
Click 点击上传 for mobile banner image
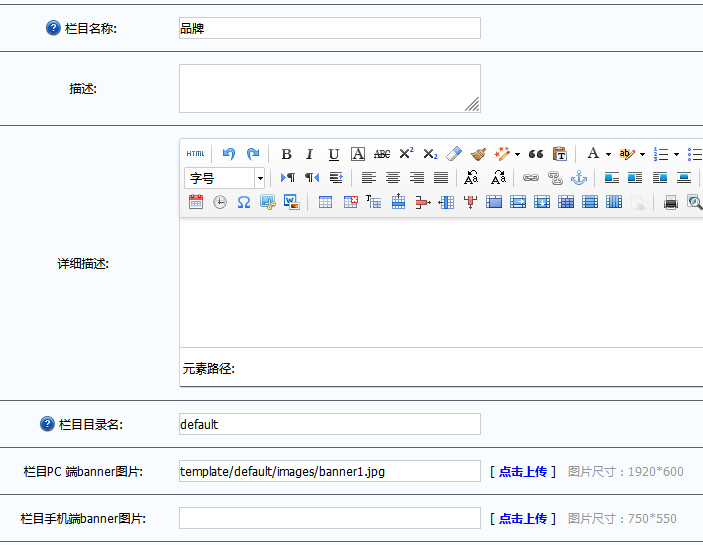[x=523, y=518]
